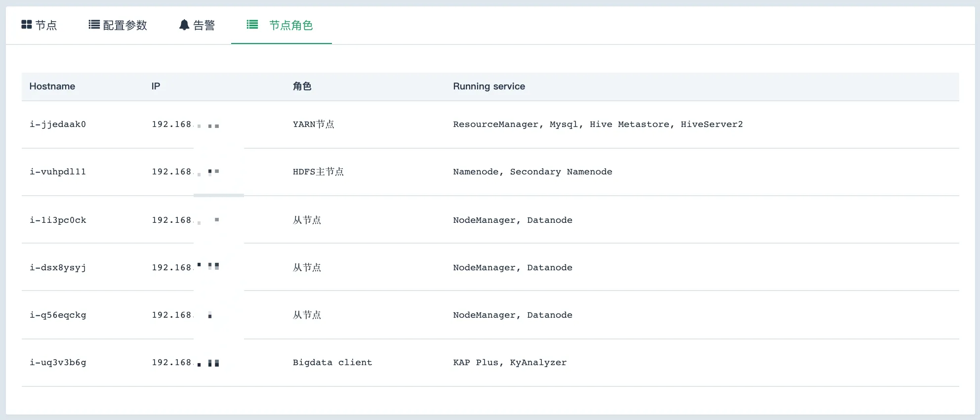
Task: Click the Hostname column header
Action: click(52, 86)
